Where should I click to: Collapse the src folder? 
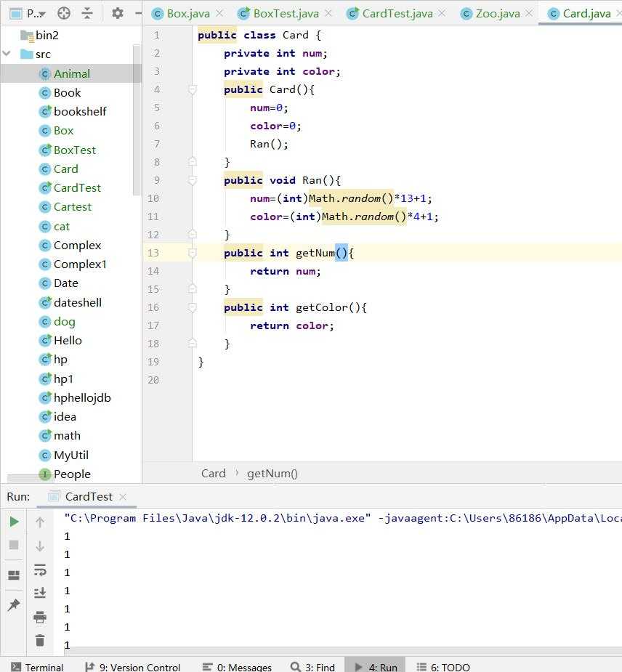coord(7,54)
